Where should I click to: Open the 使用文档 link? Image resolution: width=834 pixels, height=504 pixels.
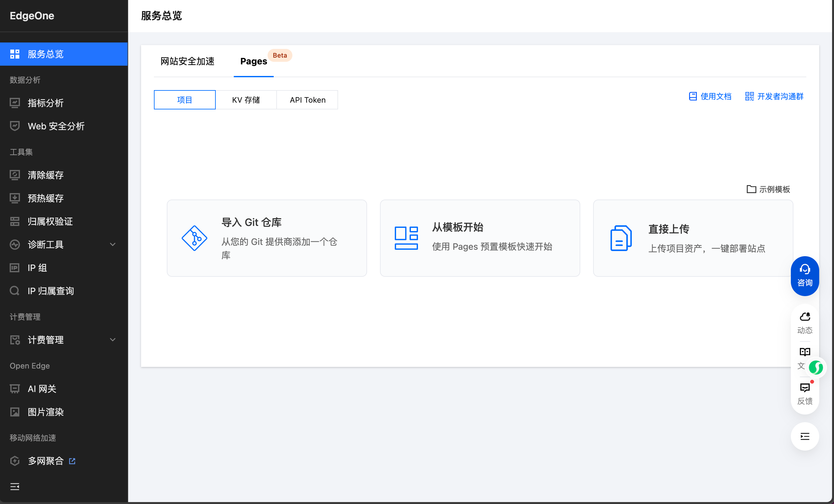(710, 97)
